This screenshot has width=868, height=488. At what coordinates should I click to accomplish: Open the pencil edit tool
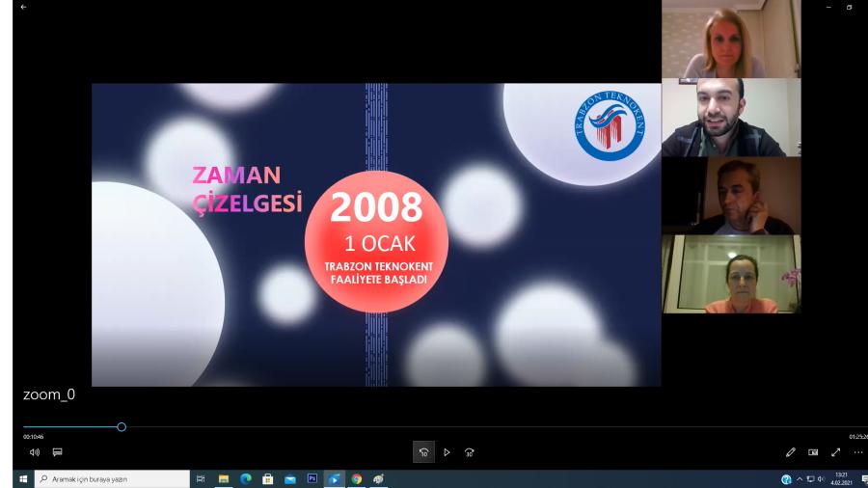(x=791, y=451)
